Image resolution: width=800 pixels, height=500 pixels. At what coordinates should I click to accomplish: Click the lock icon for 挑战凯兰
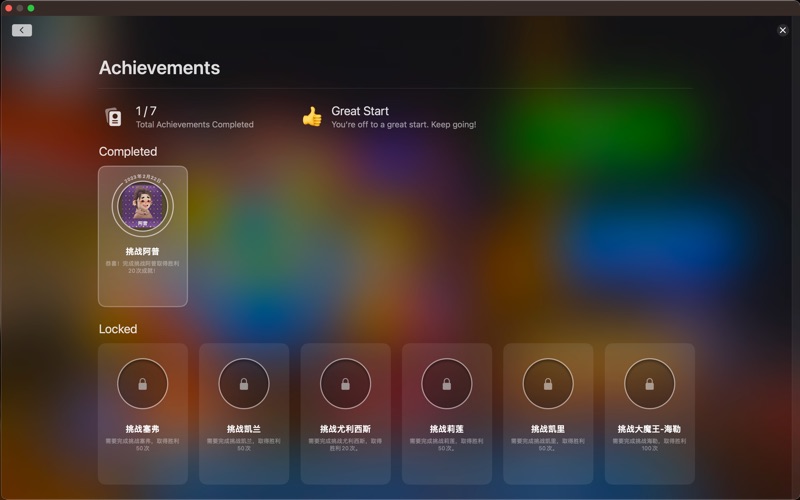(x=244, y=384)
